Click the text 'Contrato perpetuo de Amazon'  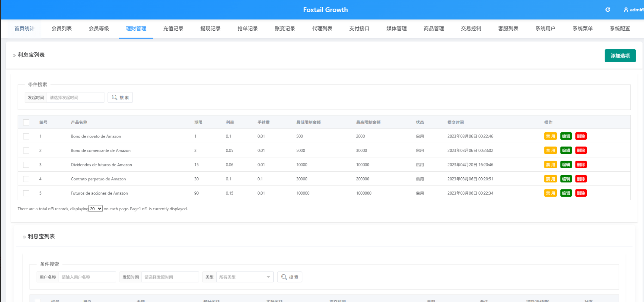[98, 179]
